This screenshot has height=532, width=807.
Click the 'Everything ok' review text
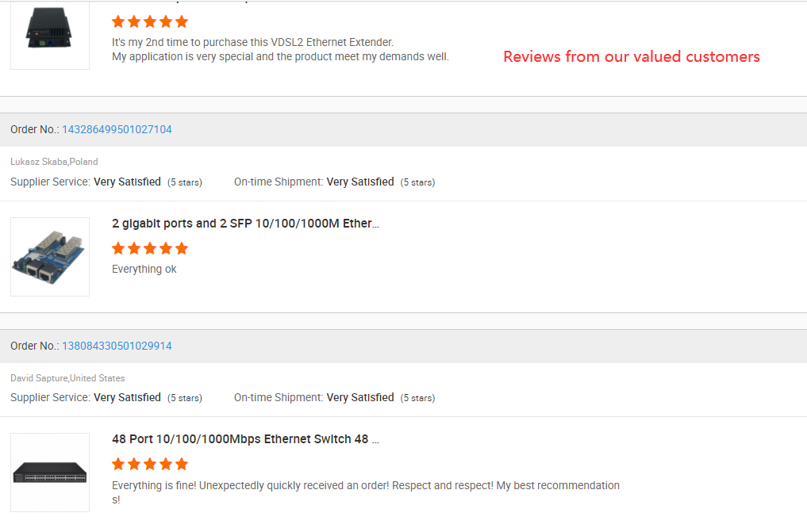coord(144,269)
